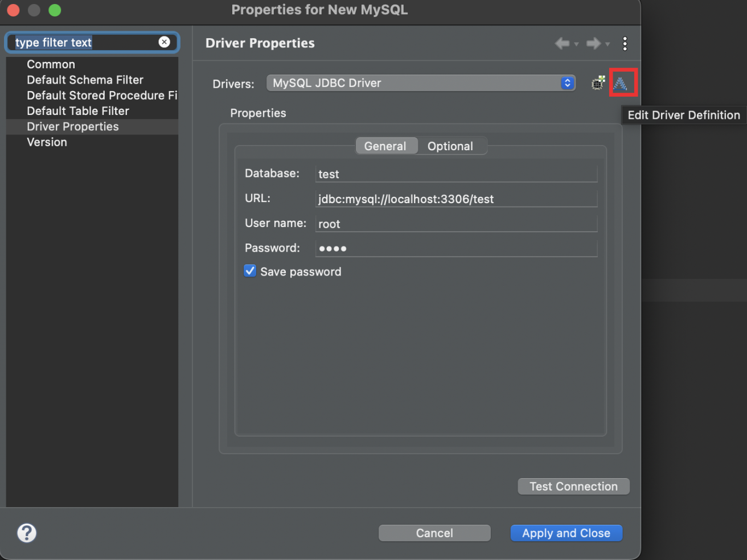Select Default Schema Filter in sidebar

(92, 80)
